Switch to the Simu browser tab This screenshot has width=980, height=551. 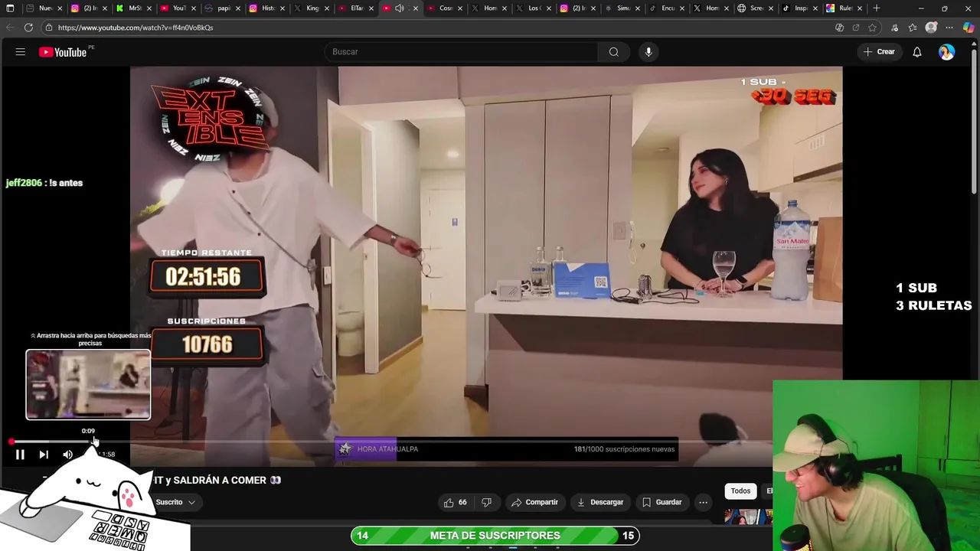pyautogui.click(x=622, y=8)
